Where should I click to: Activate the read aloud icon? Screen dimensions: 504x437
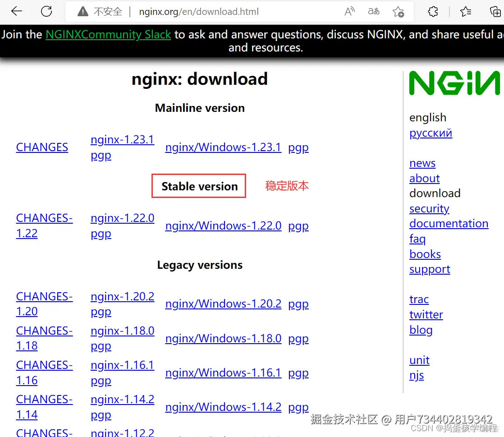point(349,12)
